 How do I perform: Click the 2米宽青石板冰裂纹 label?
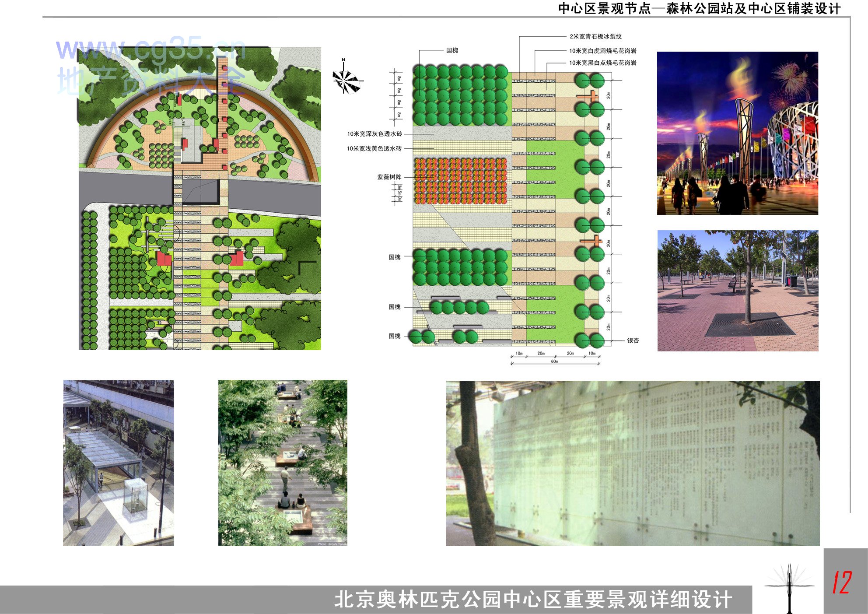(595, 37)
